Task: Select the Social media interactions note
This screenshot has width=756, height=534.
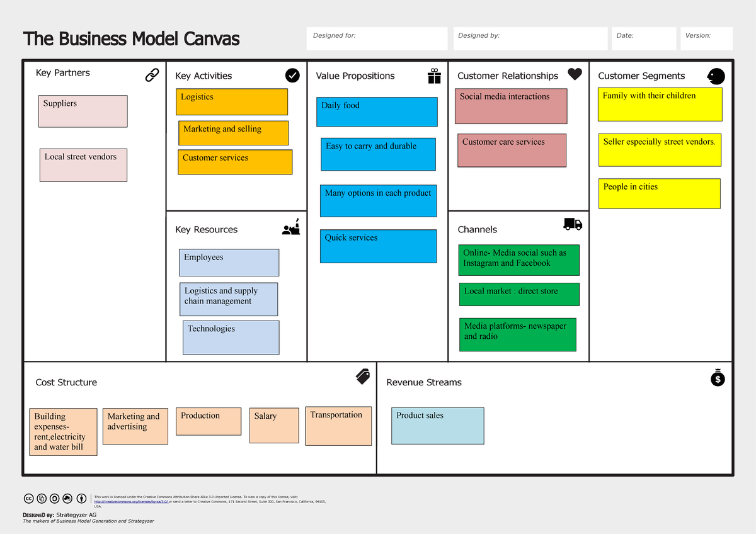Action: [x=511, y=106]
